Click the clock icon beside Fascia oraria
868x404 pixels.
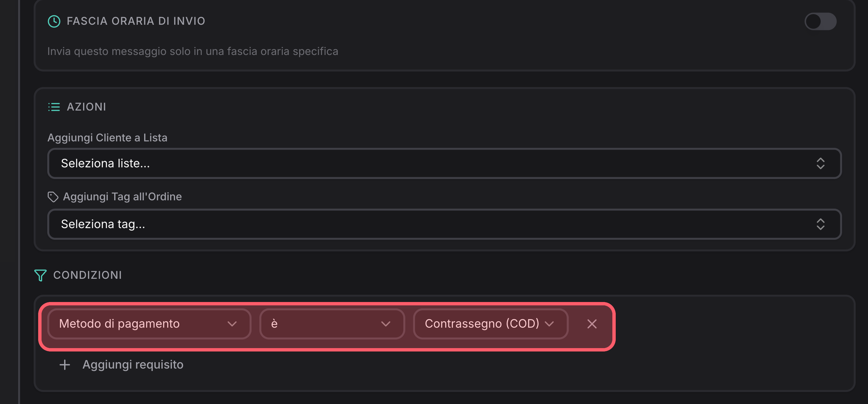(54, 21)
